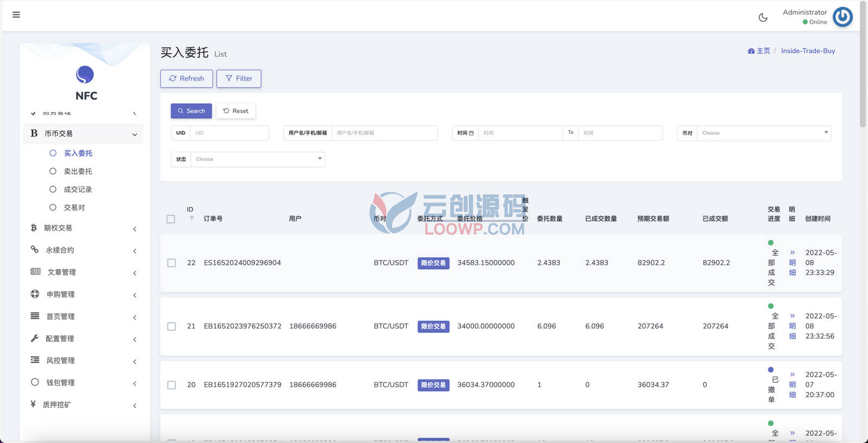Expand the 质押挖矿 menu chevron
The width and height of the screenshot is (868, 443).
tap(135, 406)
